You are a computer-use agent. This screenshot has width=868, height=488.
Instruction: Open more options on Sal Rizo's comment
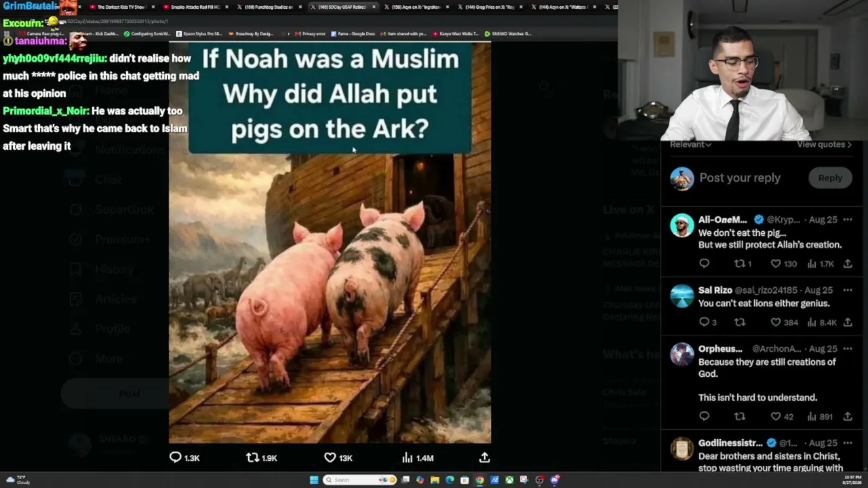[x=848, y=290]
